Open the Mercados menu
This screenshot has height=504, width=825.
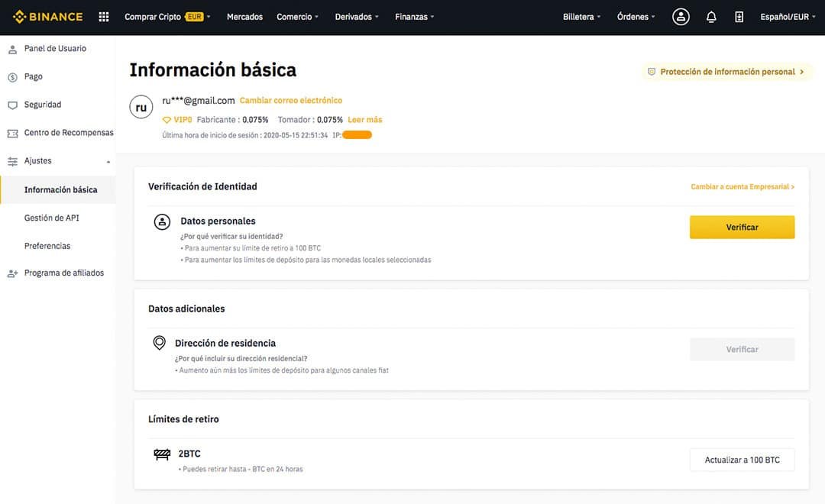244,17
